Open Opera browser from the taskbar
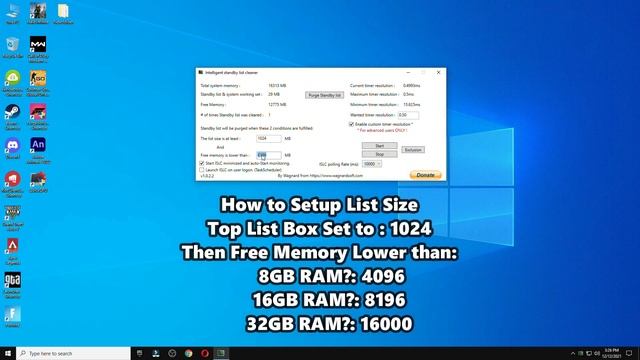 204,353
